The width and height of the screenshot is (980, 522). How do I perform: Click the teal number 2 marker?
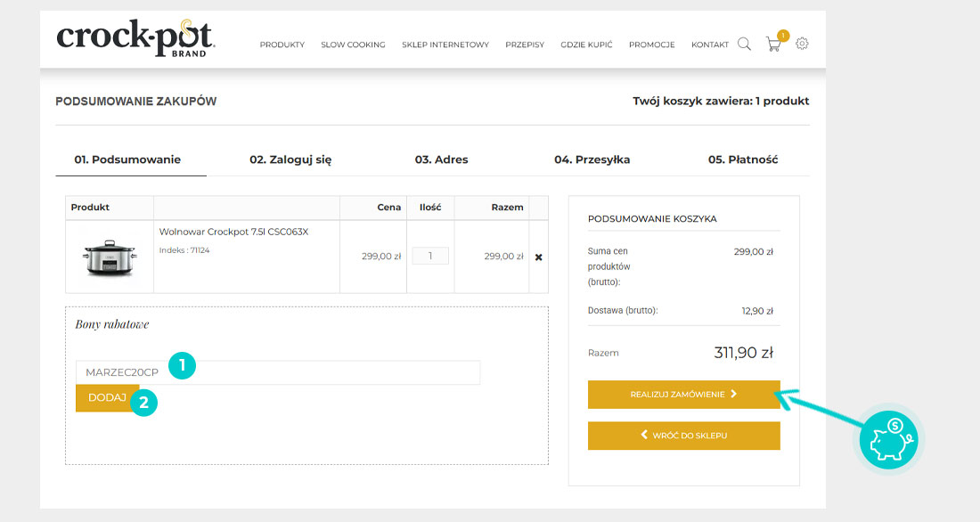(x=143, y=402)
